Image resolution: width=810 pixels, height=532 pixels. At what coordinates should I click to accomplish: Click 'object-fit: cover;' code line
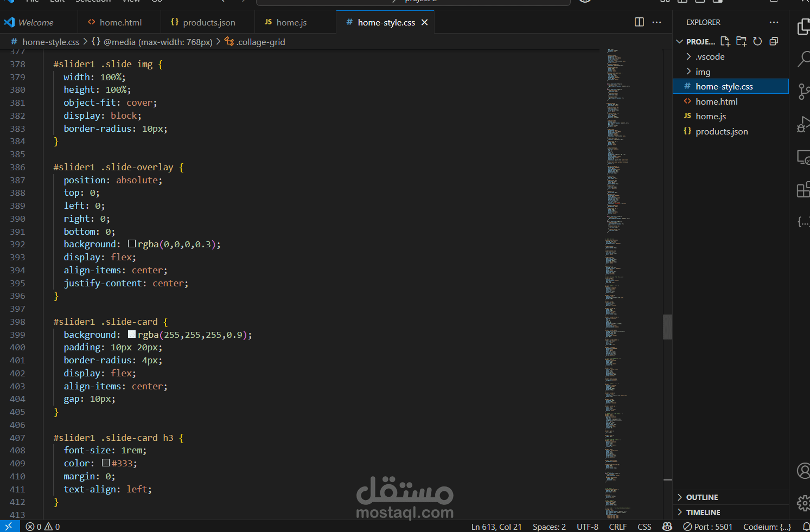click(110, 102)
